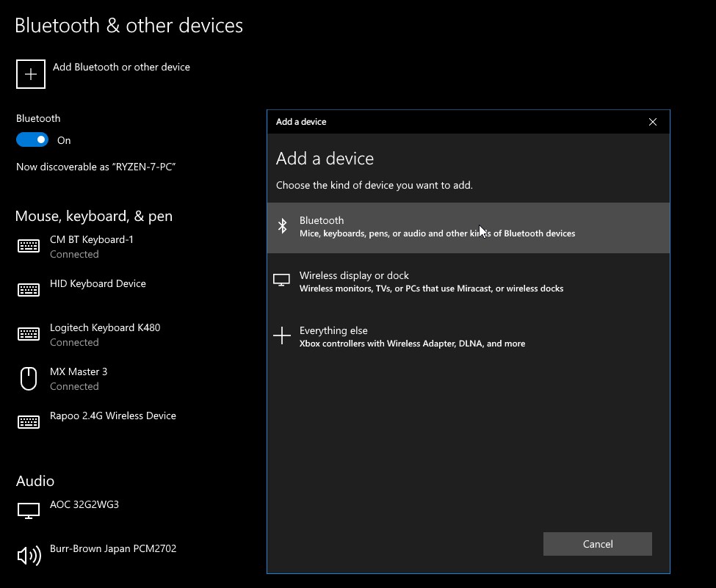The width and height of the screenshot is (716, 588).
Task: Click the Logitech Keyboard K480 keyboard icon
Action: 29,334
